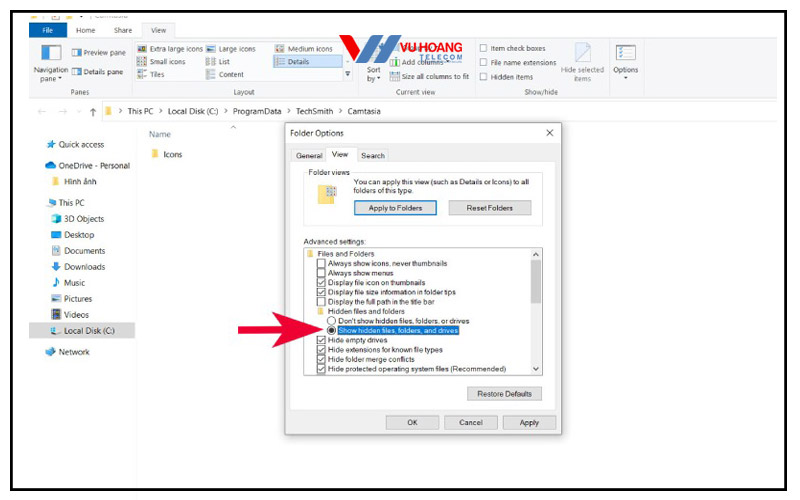Expand the Sort by dropdown
This screenshot has width=800, height=500.
point(373,76)
